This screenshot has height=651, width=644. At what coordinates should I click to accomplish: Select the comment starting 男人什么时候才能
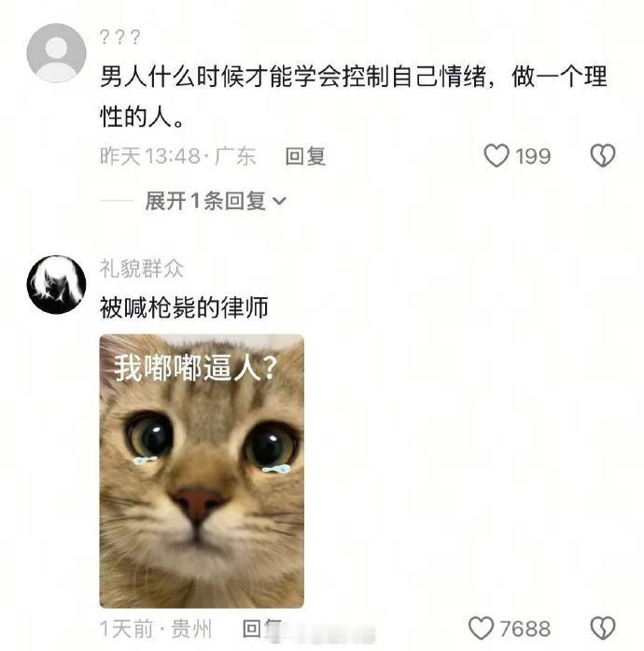pos(354,96)
